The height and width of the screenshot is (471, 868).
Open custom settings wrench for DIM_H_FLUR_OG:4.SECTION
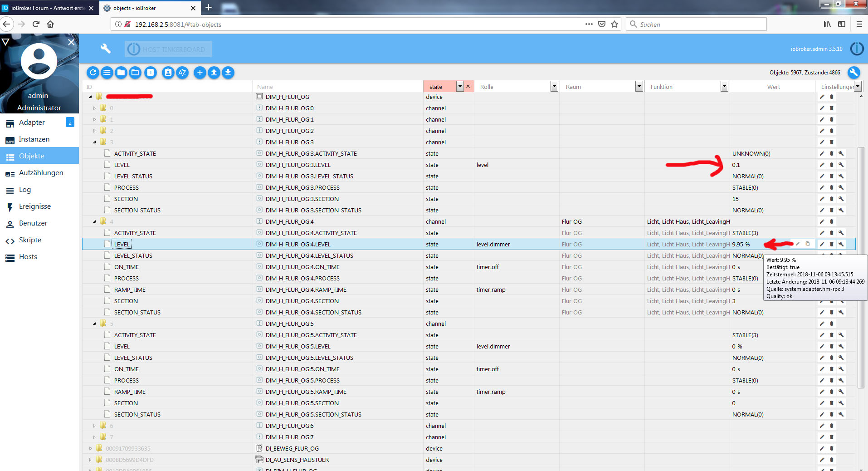point(841,301)
